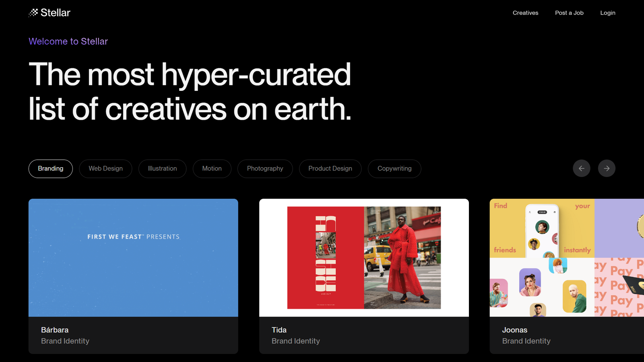Filter creatives by Copywriting
Screen dimensions: 644x362
pos(394,169)
